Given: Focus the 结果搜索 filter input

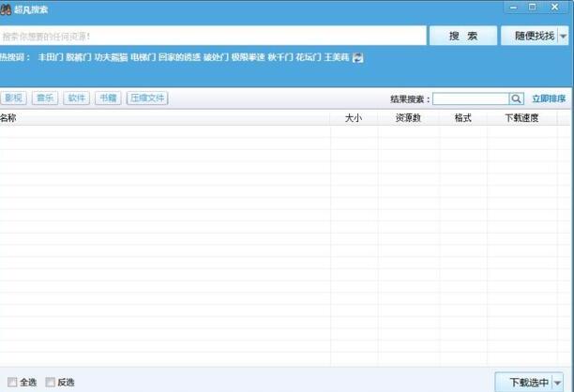Looking at the screenshot, I should click(471, 98).
